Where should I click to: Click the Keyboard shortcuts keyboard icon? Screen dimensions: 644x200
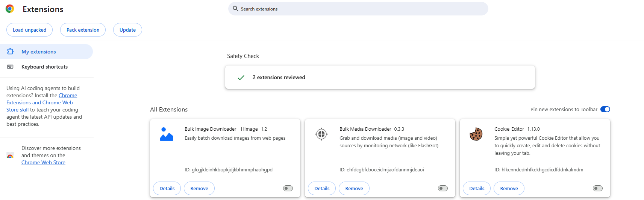[11, 67]
